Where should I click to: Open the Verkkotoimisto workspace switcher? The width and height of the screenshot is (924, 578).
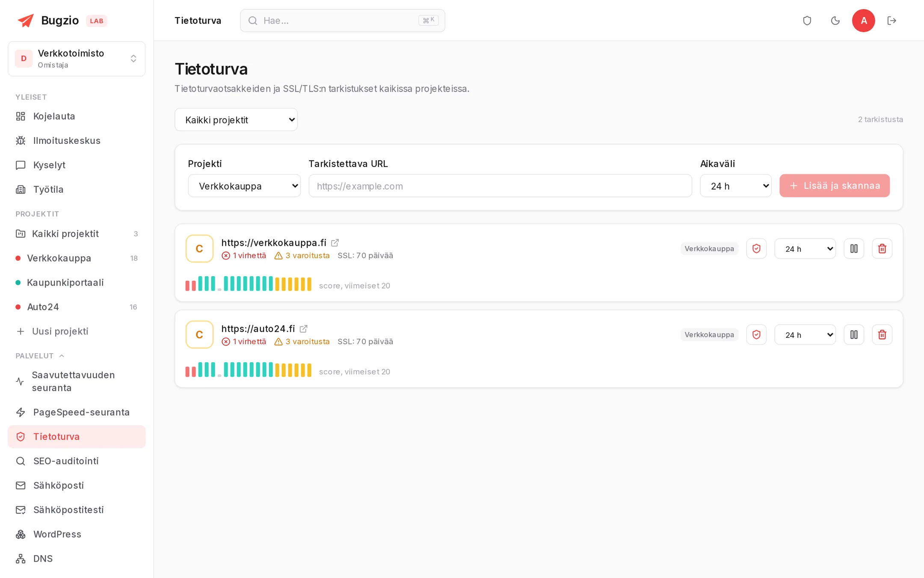(x=77, y=59)
